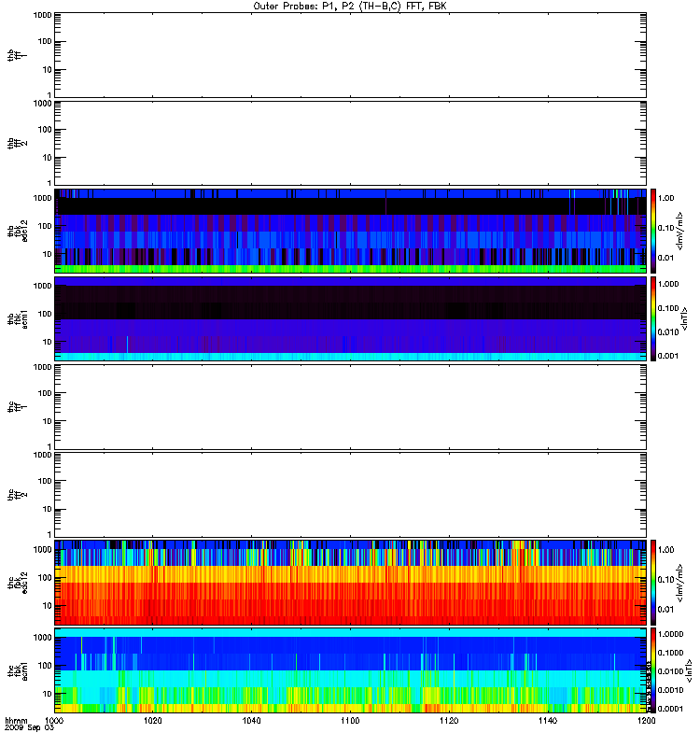This screenshot has width=700, height=747.
Task: Select the thc fbk scm1 spectrogram panel
Action: pos(351,670)
